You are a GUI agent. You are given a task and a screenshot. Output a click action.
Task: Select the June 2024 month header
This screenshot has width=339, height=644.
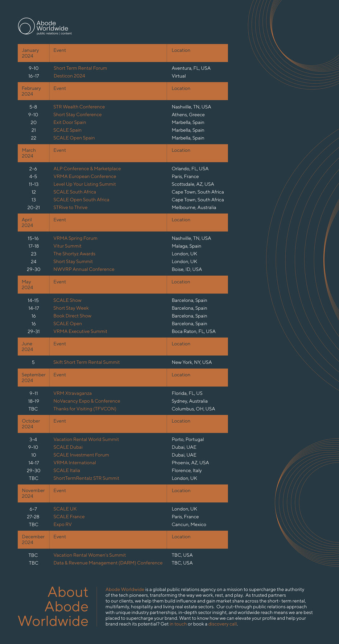point(27,347)
